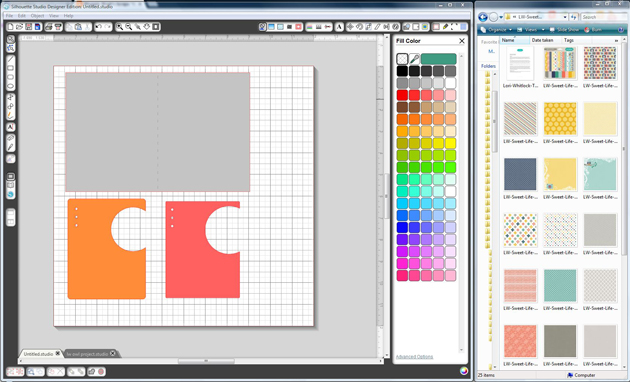Select the transparent no-fill swatch

(x=402, y=59)
